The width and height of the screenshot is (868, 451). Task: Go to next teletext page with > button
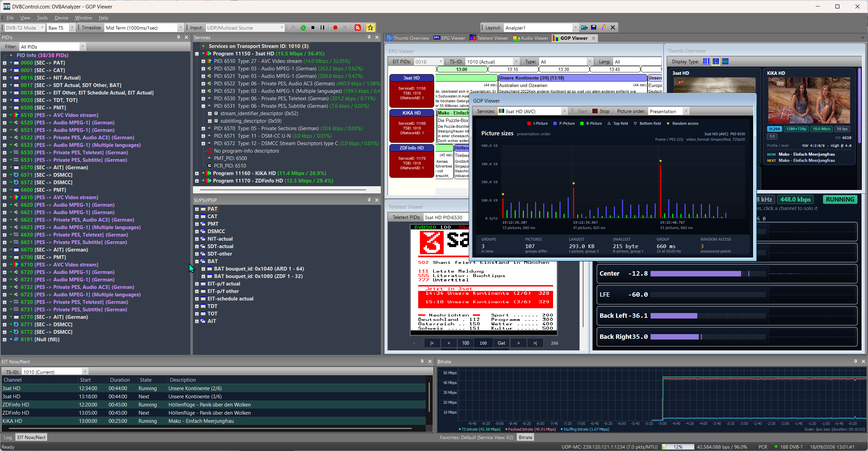518,343
